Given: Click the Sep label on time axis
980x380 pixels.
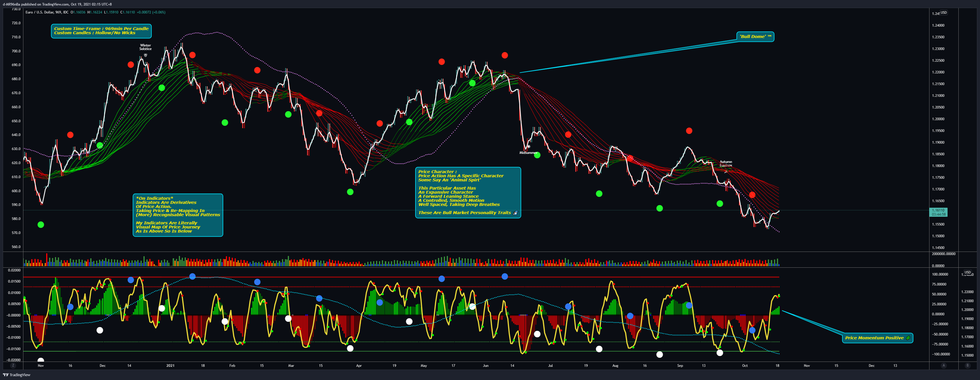Looking at the screenshot, I should [x=680, y=366].
